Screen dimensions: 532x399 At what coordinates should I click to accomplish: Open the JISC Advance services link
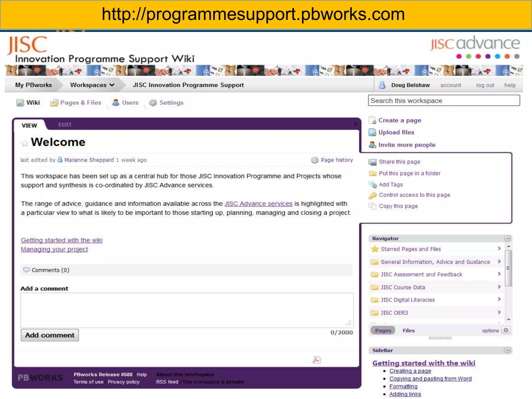pos(258,204)
